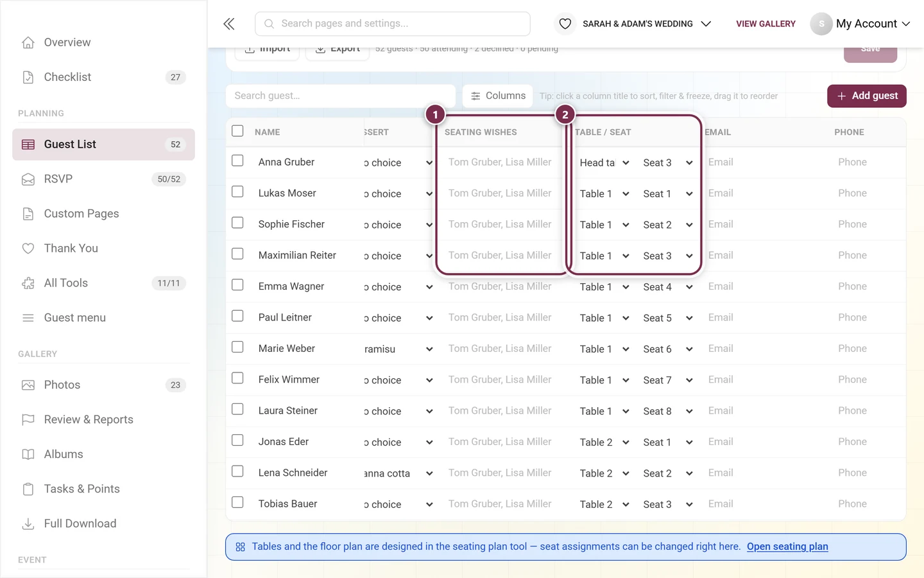The height and width of the screenshot is (578, 924).
Task: Click the Search guest input field
Action: click(341, 96)
